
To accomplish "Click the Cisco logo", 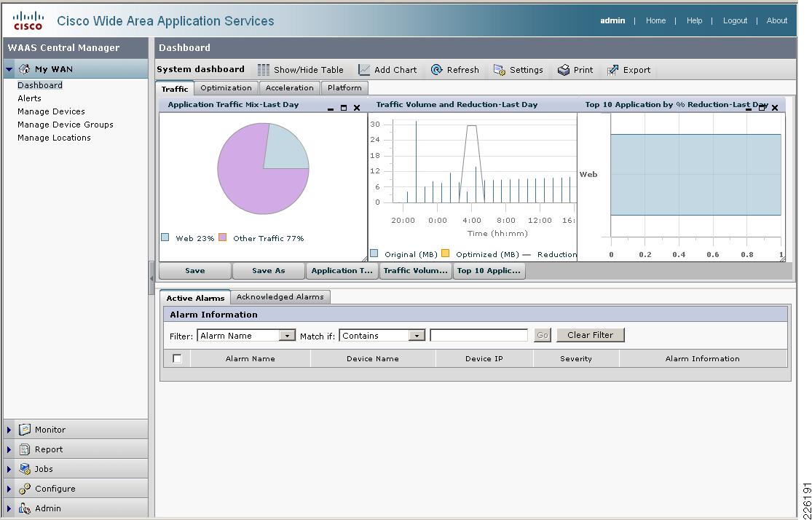I will pos(28,20).
